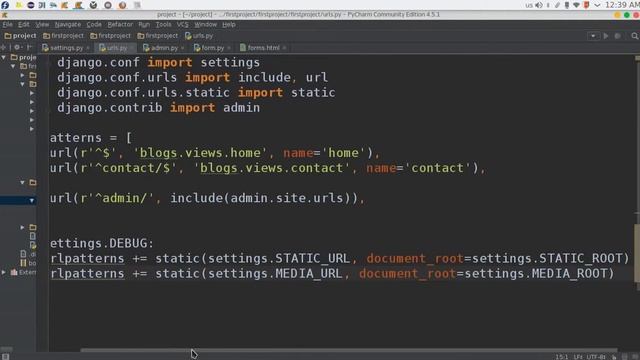
Task: Close the forms.html tab
Action: (x=284, y=48)
